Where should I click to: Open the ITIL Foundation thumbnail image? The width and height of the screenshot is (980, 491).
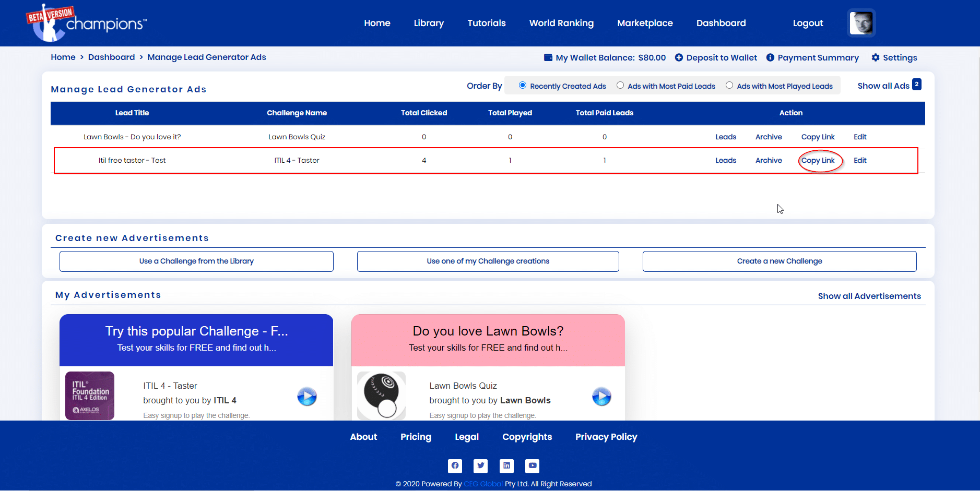click(90, 396)
